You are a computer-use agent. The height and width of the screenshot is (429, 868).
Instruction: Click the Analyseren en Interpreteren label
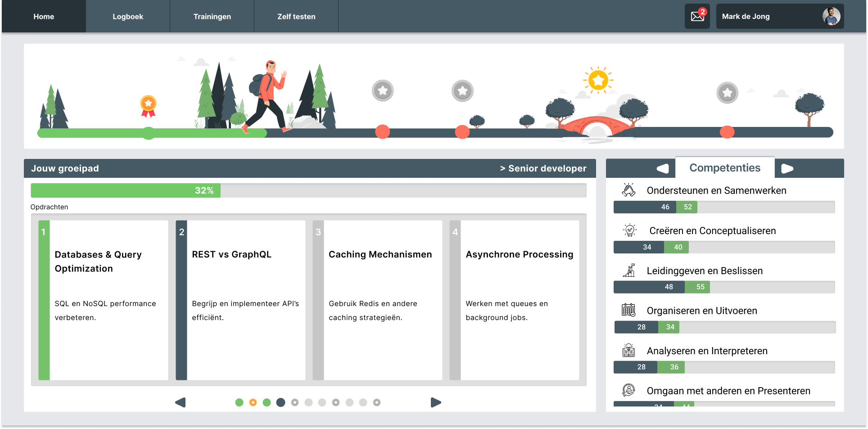707,351
